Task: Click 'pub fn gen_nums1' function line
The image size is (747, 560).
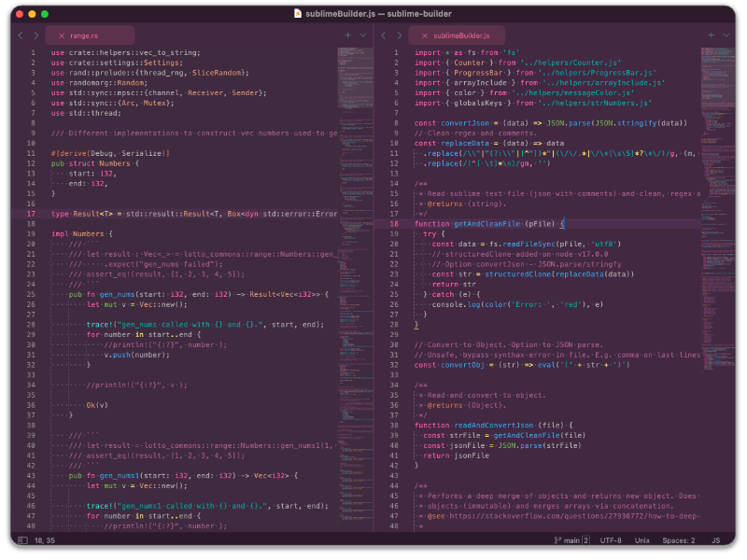Action: point(183,475)
